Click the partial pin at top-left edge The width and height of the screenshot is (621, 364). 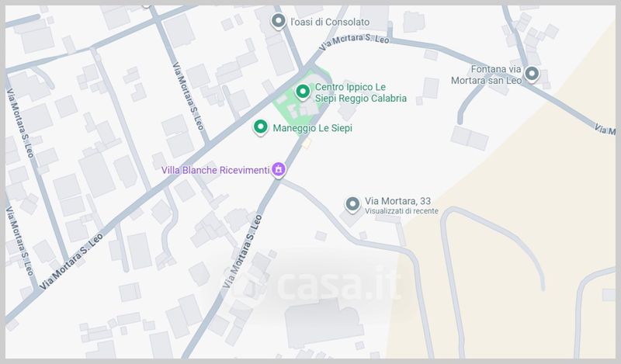(146, 6)
